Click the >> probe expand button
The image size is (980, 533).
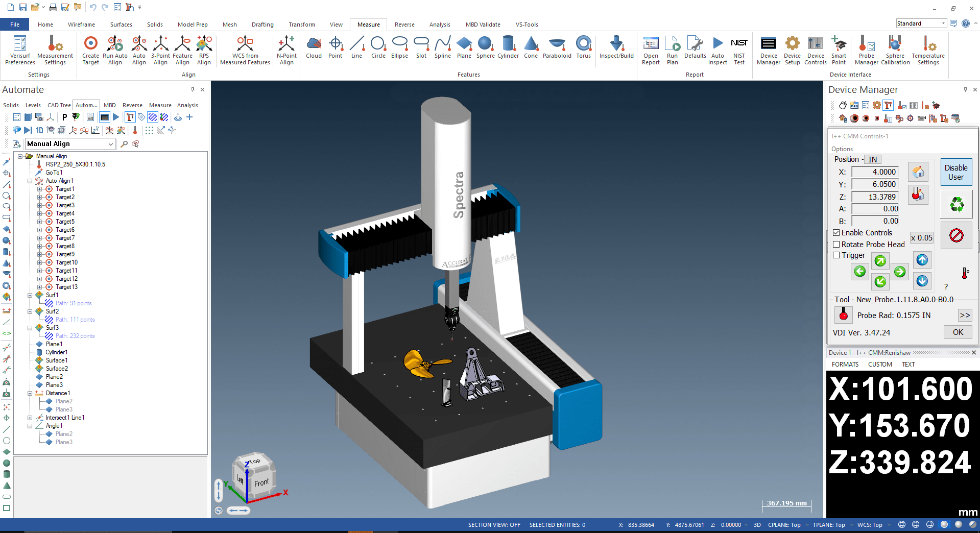pos(965,316)
